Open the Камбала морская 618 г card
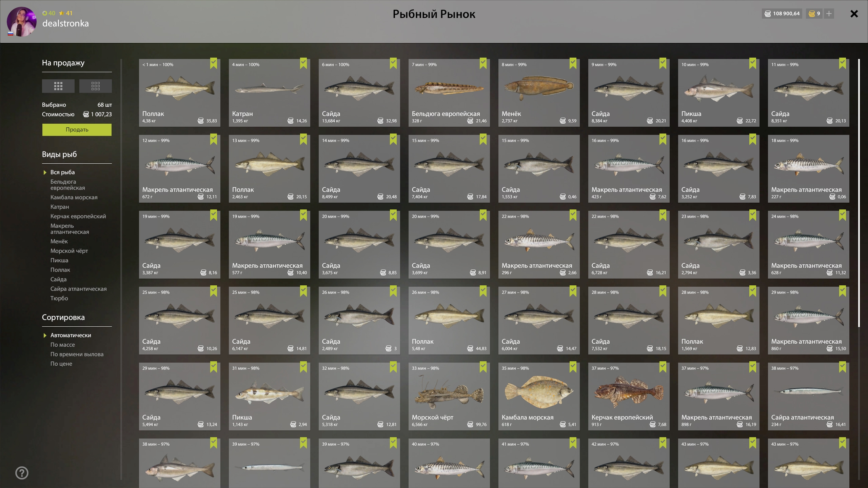Screen dimensions: 868x488 [x=539, y=396]
